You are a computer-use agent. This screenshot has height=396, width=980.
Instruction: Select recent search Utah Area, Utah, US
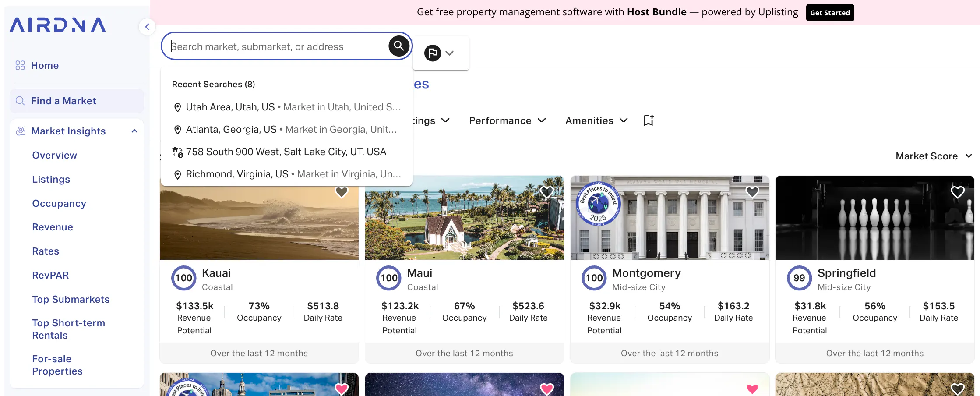click(287, 107)
